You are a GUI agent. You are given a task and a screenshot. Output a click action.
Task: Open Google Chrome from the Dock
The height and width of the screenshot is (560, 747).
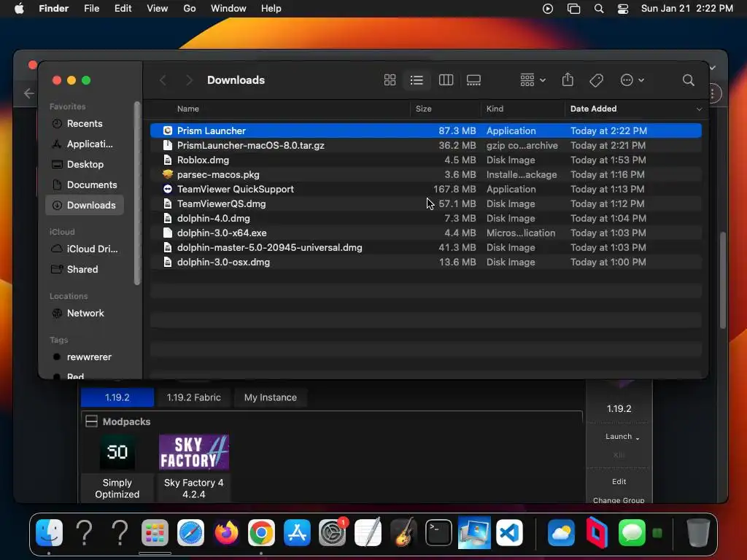262,532
